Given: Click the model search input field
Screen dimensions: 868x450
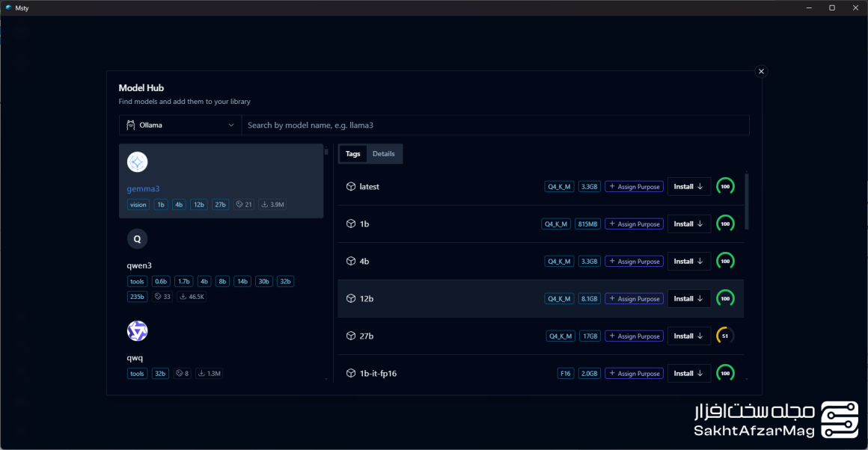Looking at the screenshot, I should (495, 125).
